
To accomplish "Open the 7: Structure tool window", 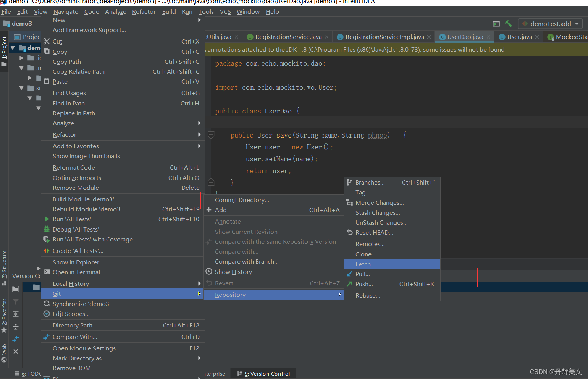I will pyautogui.click(x=4, y=264).
